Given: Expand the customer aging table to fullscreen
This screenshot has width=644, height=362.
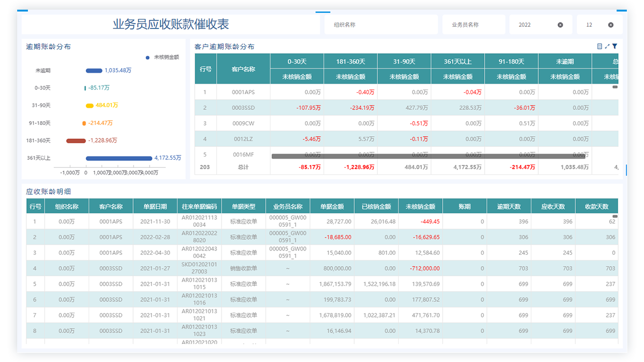Looking at the screenshot, I should point(607,47).
